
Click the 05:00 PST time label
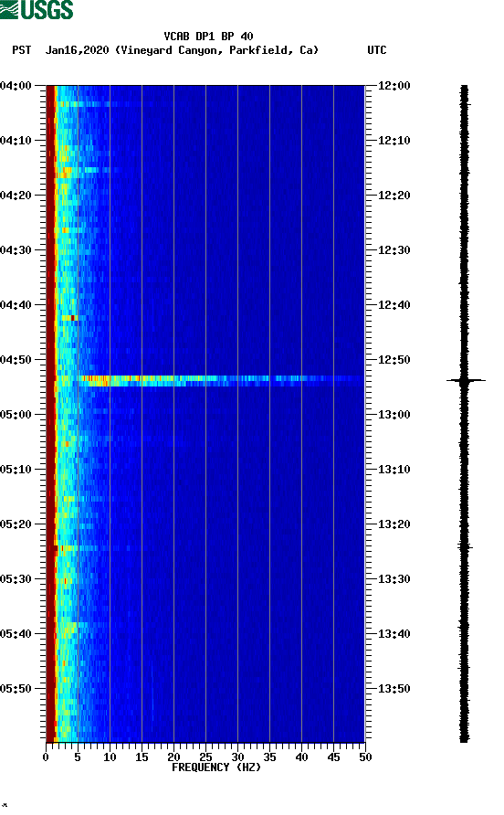click(x=16, y=415)
